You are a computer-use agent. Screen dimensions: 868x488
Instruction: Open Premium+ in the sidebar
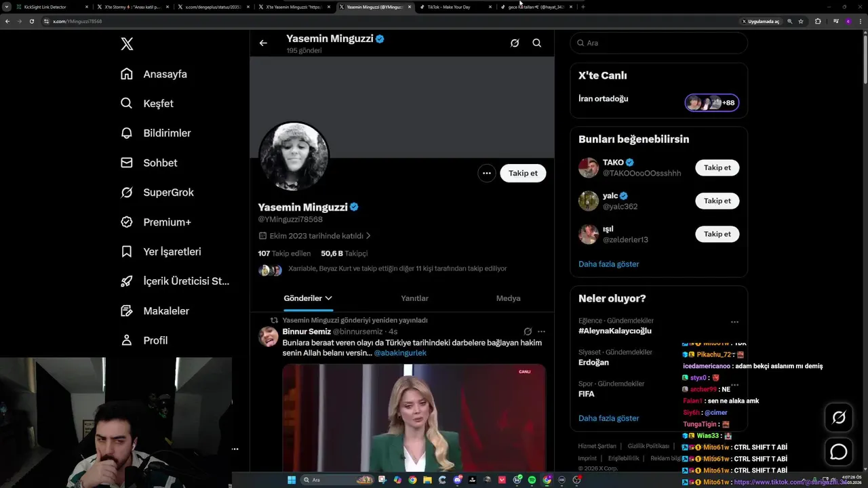[x=156, y=222]
